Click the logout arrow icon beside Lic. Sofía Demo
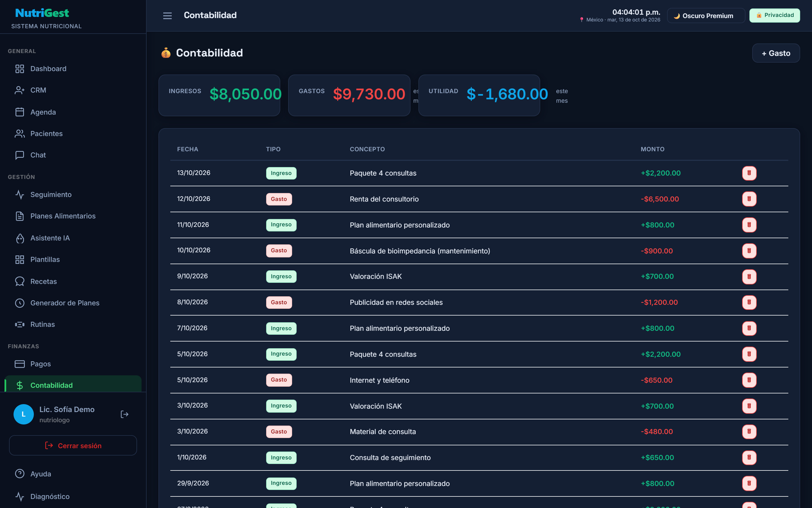This screenshot has width=812, height=508. (x=125, y=414)
